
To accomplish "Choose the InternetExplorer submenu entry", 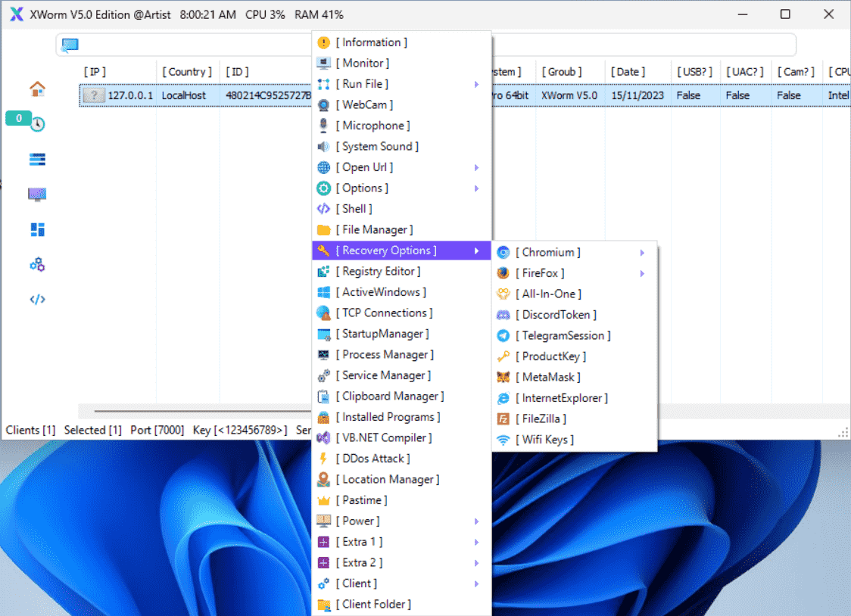I will (575, 398).
